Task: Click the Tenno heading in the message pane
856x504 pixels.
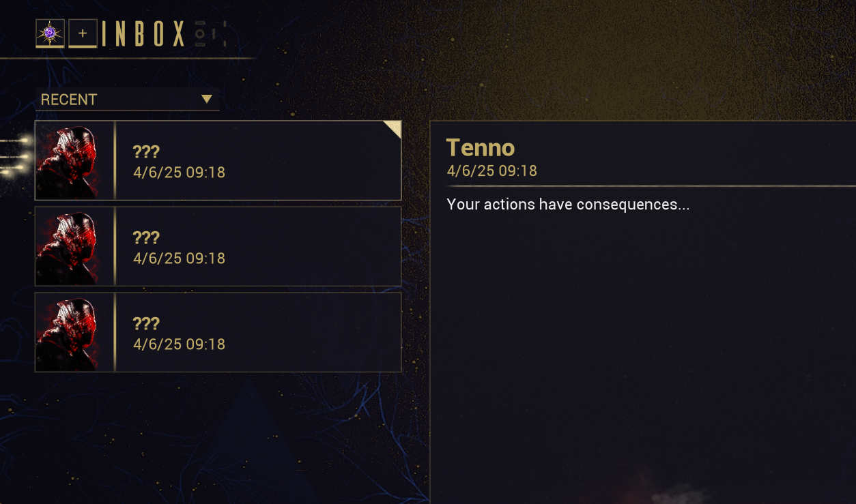Action: pyautogui.click(x=480, y=147)
